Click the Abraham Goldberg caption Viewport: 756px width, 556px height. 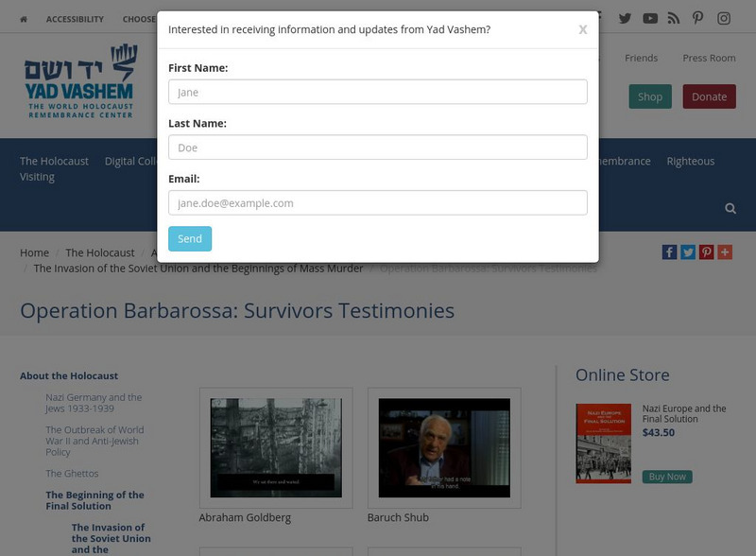245,517
